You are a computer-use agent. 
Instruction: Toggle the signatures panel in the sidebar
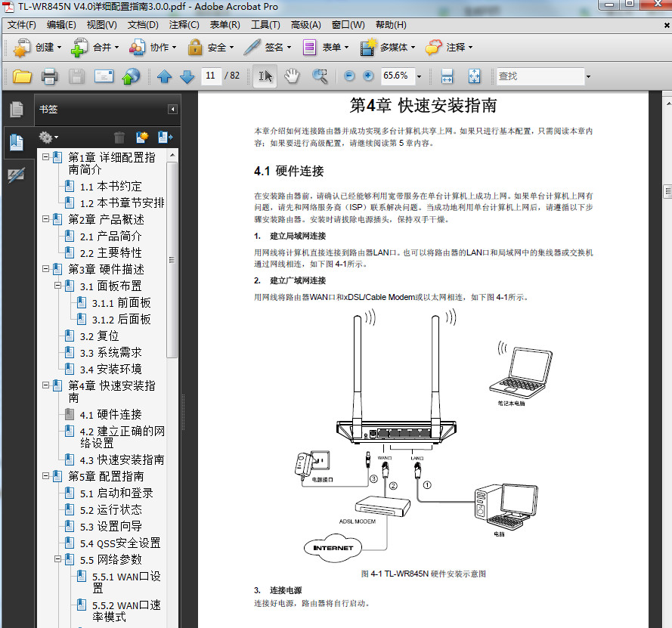[x=17, y=172]
